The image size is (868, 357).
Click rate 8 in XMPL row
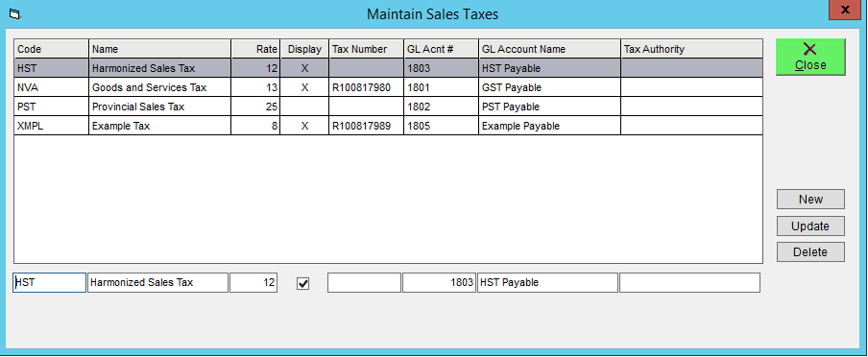(x=255, y=126)
